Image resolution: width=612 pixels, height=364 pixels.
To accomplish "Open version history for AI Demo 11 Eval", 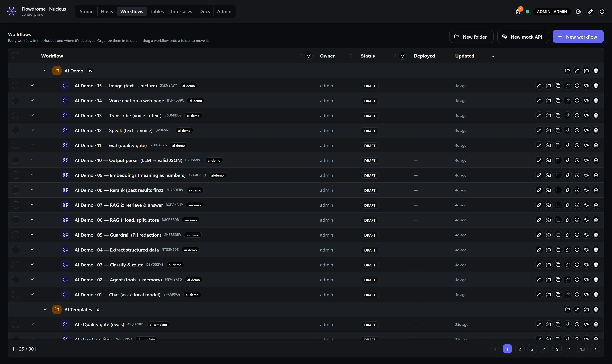I will (577, 145).
